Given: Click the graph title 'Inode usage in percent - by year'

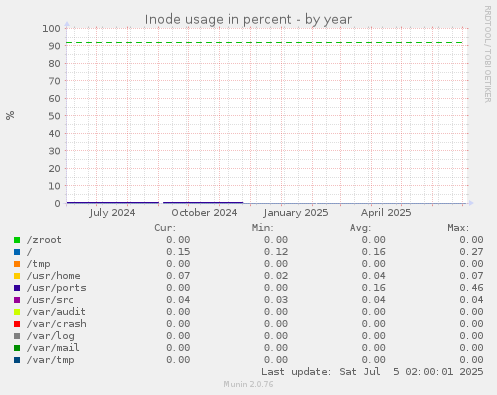Looking at the screenshot, I should pos(248,20).
